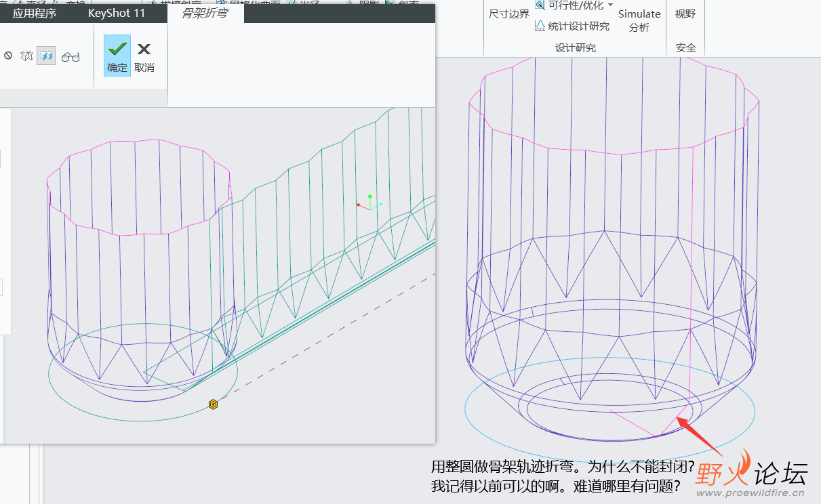This screenshot has height=504, width=821.
Task: Open the 可行性/优化 tool
Action: [568, 5]
